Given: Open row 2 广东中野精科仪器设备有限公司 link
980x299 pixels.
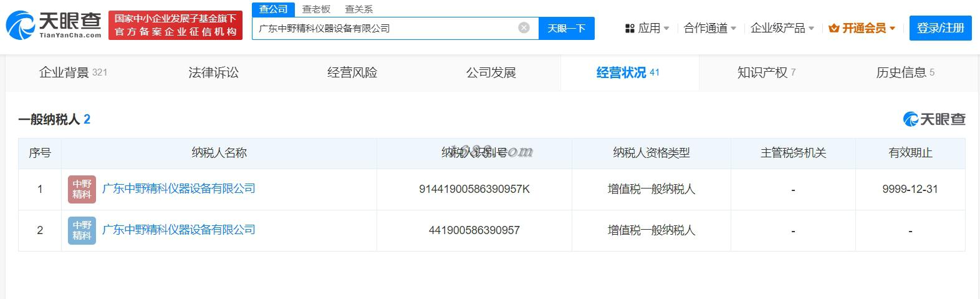Looking at the screenshot, I should click(x=179, y=230).
